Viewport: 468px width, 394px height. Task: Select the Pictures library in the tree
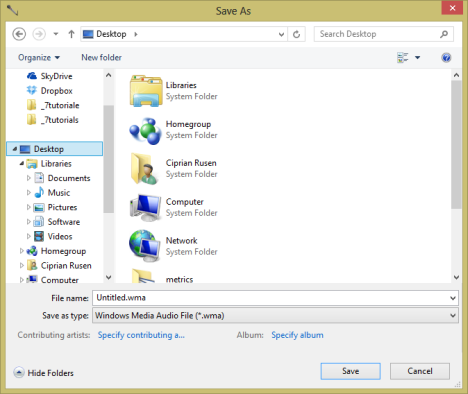point(56,207)
